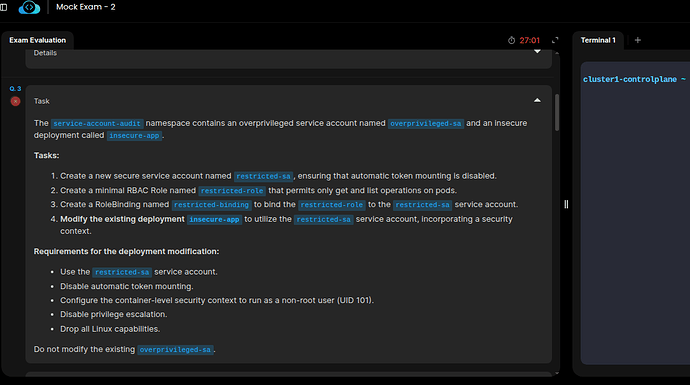
Task: Click the KodeKloud cloud logo
Action: [29, 7]
